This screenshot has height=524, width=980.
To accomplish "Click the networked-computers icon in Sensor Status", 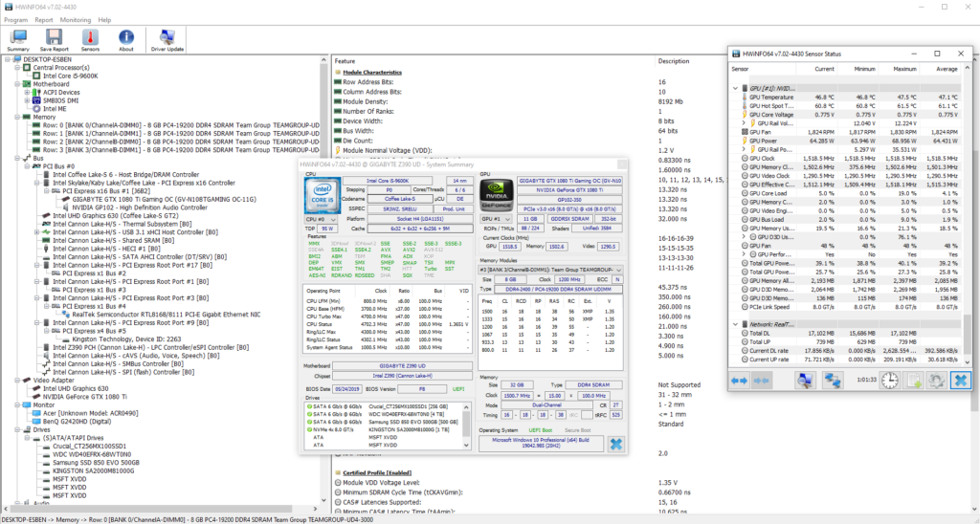I will coord(832,380).
